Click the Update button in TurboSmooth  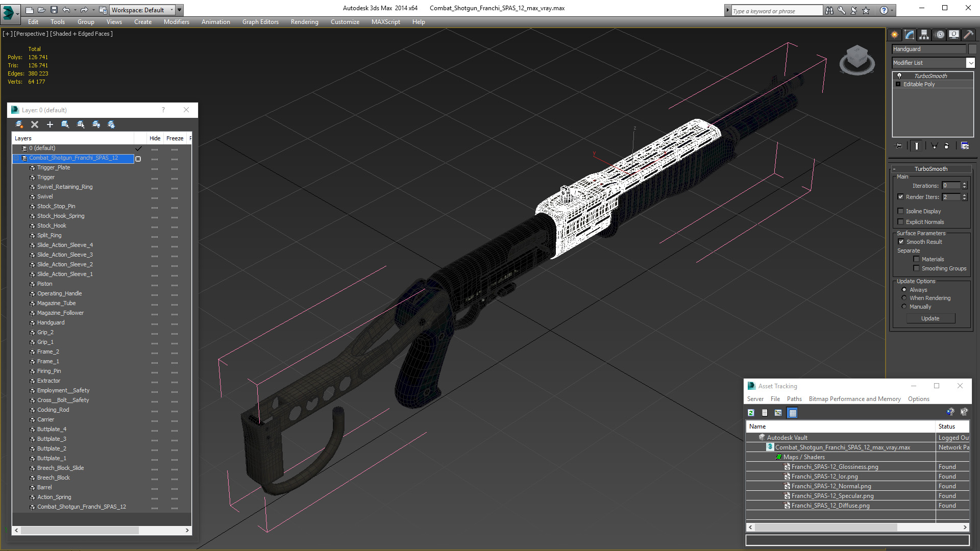tap(930, 318)
